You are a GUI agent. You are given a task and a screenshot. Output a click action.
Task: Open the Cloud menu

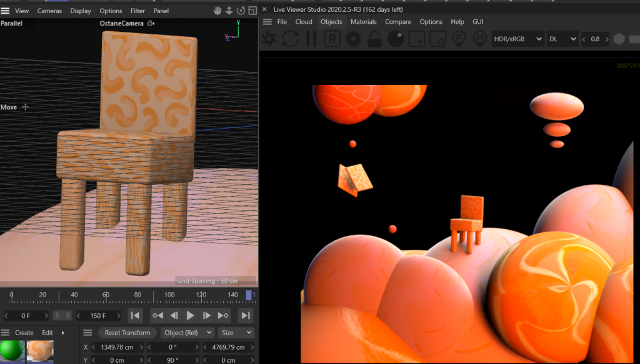tap(304, 22)
